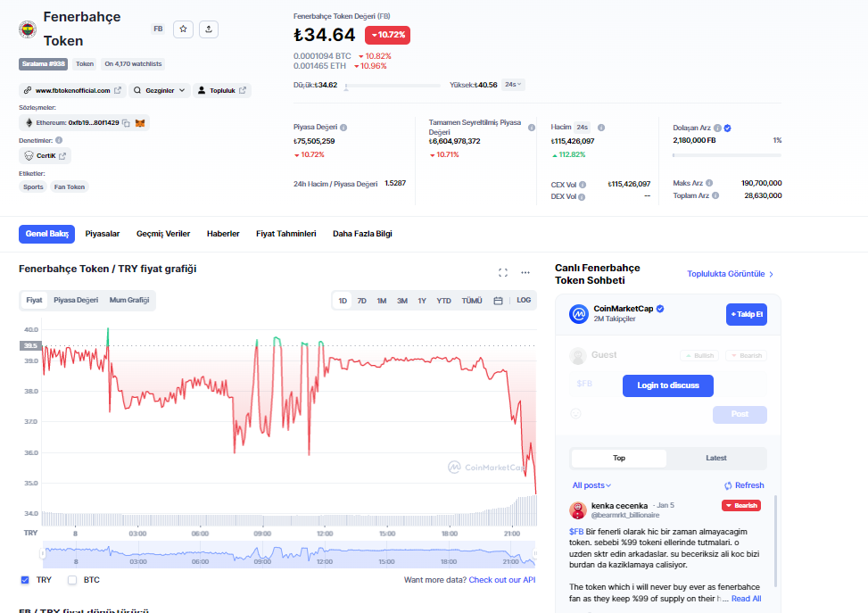Select the 7D chart time range
Screen dimensions: 868x613
tap(362, 301)
